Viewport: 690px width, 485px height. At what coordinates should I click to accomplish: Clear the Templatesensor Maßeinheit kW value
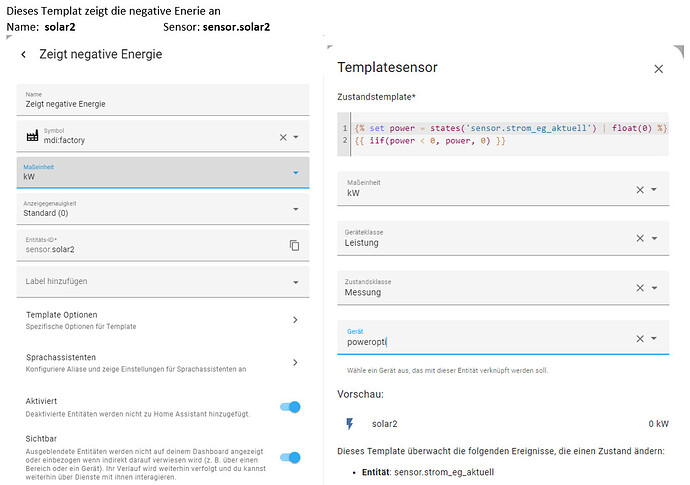(x=640, y=190)
